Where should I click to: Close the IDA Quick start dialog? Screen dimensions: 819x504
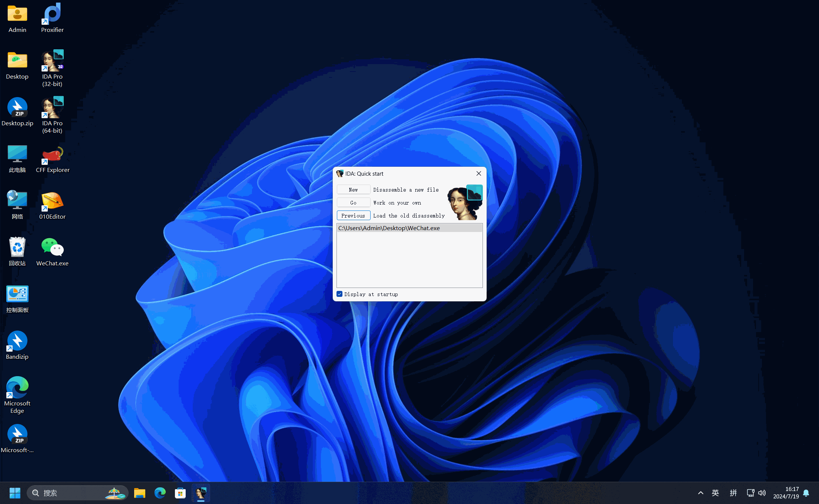(478, 173)
